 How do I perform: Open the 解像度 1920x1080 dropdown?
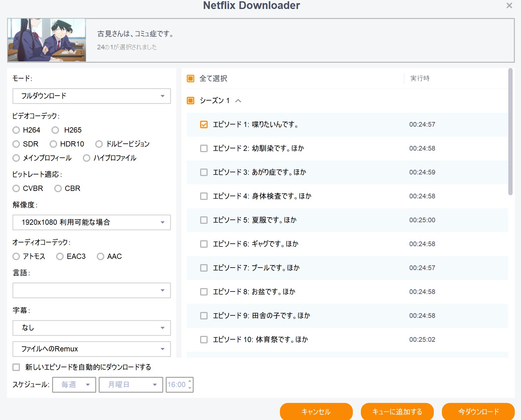(x=92, y=222)
